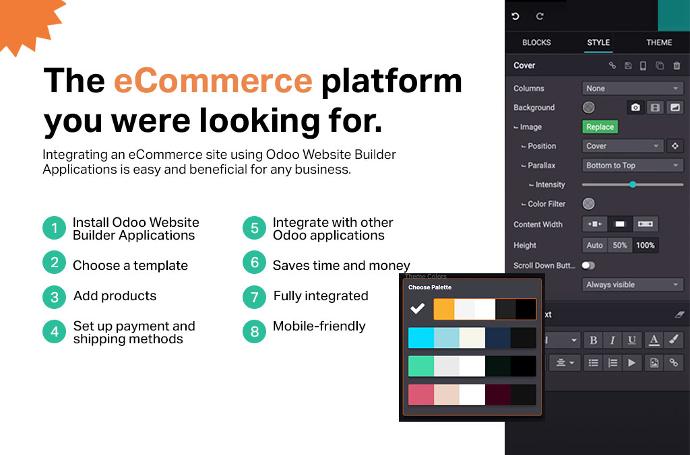Set Height to 100%
The width and height of the screenshot is (690, 455).
[645, 245]
